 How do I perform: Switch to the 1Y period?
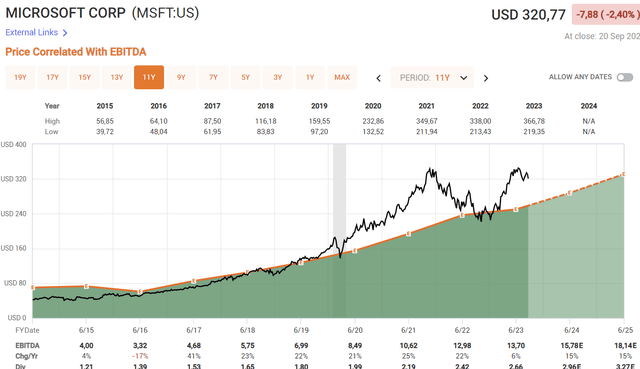[x=310, y=77]
